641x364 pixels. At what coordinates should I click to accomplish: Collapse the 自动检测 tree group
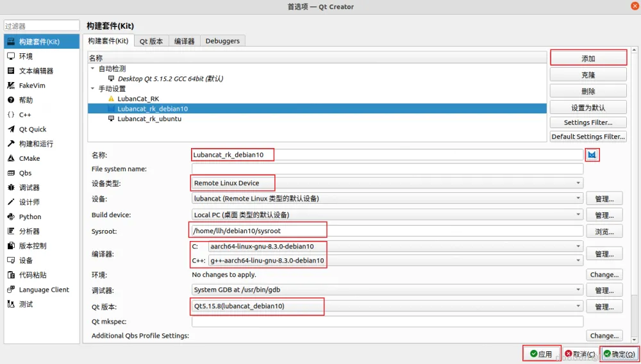92,69
